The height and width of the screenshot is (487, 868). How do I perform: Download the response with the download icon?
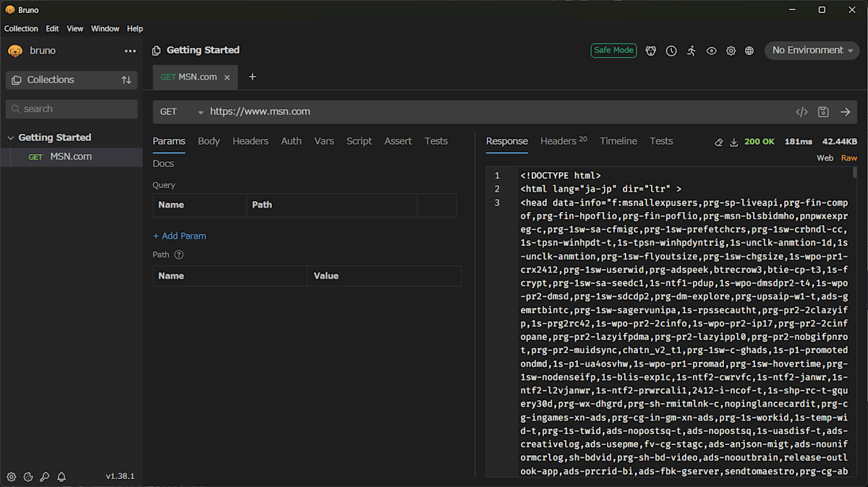pos(734,142)
